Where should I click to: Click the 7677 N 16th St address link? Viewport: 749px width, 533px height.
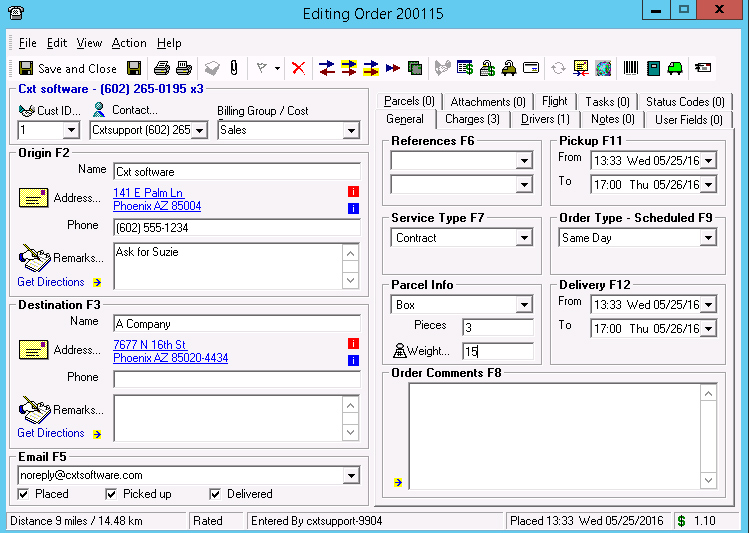click(x=150, y=345)
